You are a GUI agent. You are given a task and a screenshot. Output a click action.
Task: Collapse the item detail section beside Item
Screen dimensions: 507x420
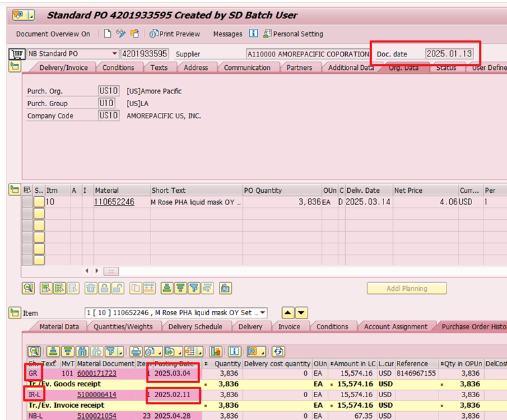15,312
